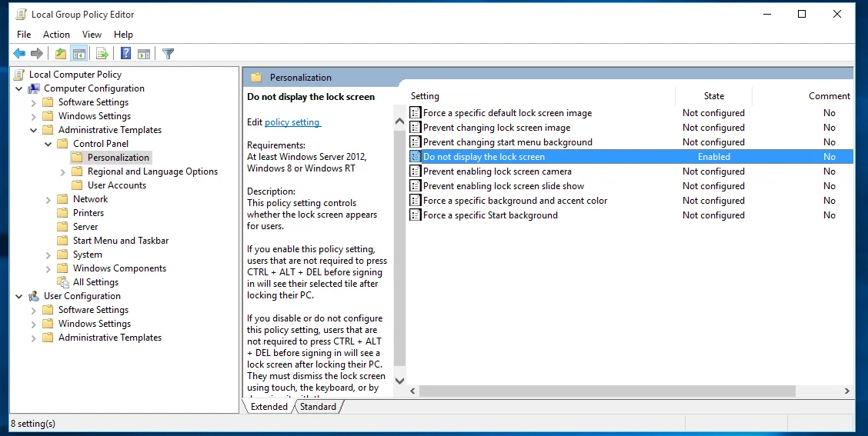Expand Regional and Language Options folder
Viewport: 868px width, 436px height.
point(62,171)
